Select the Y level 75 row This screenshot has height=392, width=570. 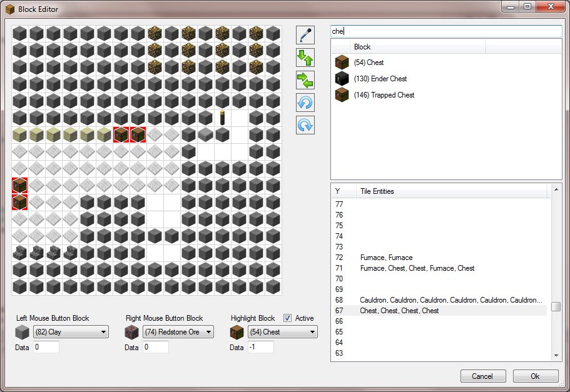tap(440, 226)
